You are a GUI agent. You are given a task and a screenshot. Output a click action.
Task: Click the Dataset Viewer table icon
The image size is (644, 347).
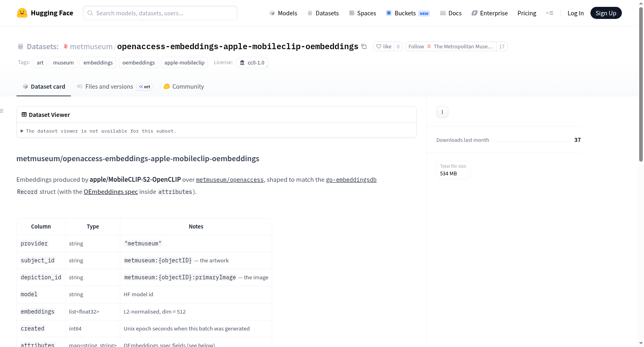point(24,115)
